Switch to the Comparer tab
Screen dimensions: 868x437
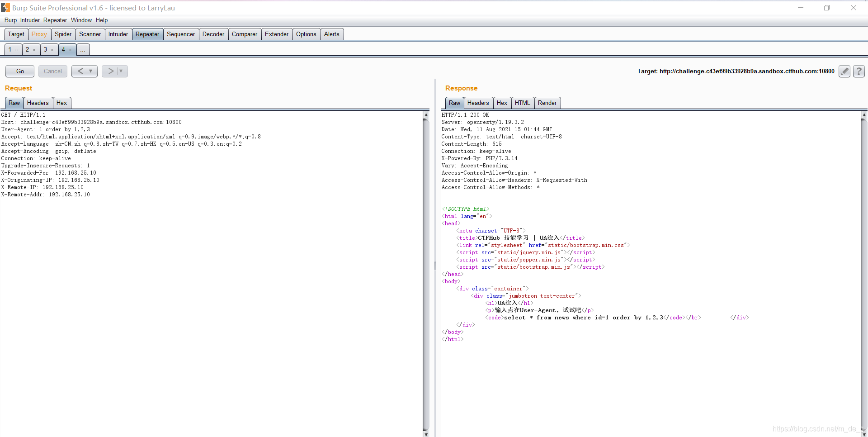245,34
